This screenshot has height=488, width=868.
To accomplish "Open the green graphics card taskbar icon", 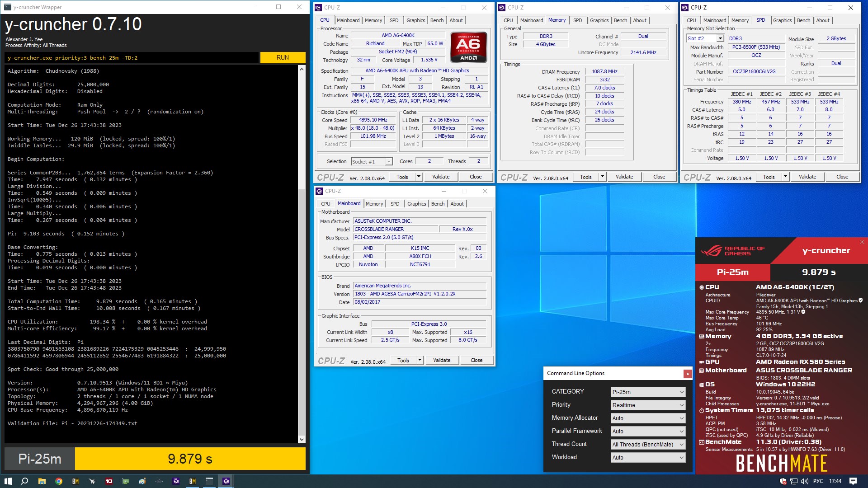I will (x=126, y=481).
